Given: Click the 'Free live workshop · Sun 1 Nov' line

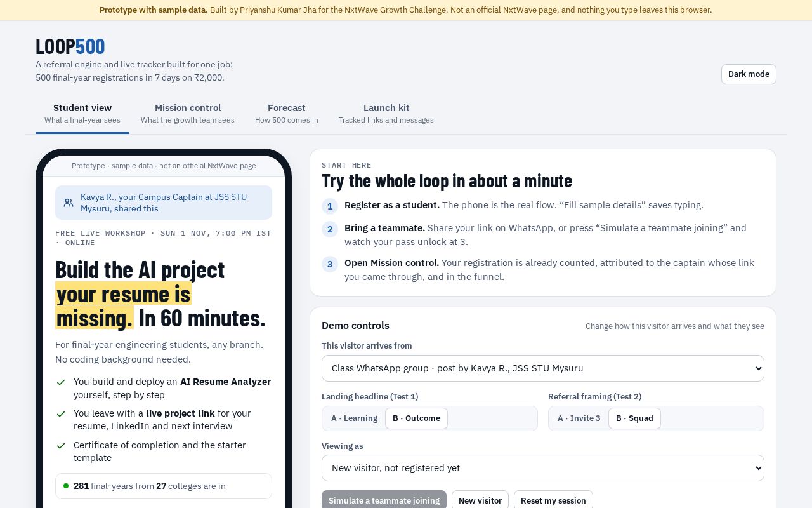Looking at the screenshot, I should tap(163, 237).
